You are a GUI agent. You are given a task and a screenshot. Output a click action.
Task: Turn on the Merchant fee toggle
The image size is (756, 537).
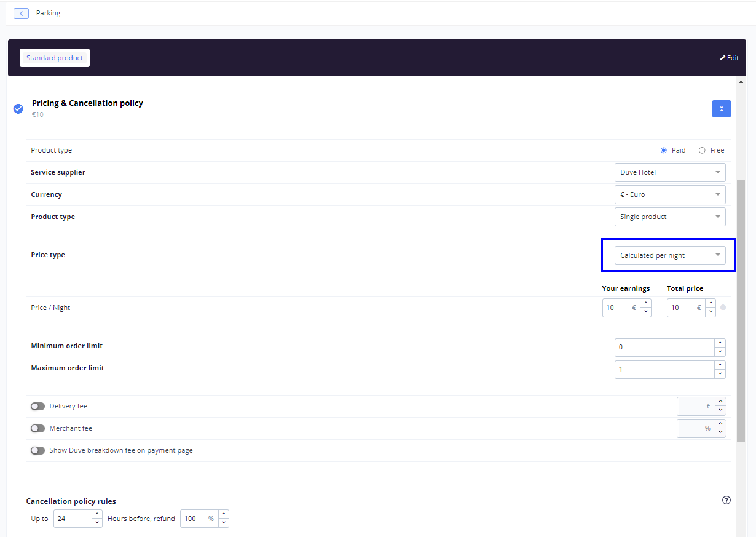coord(38,428)
